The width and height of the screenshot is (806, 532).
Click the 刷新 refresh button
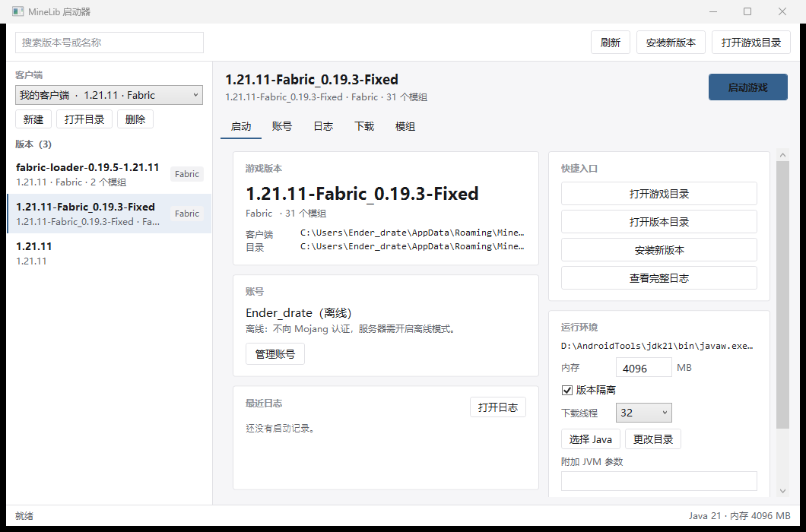pyautogui.click(x=610, y=43)
